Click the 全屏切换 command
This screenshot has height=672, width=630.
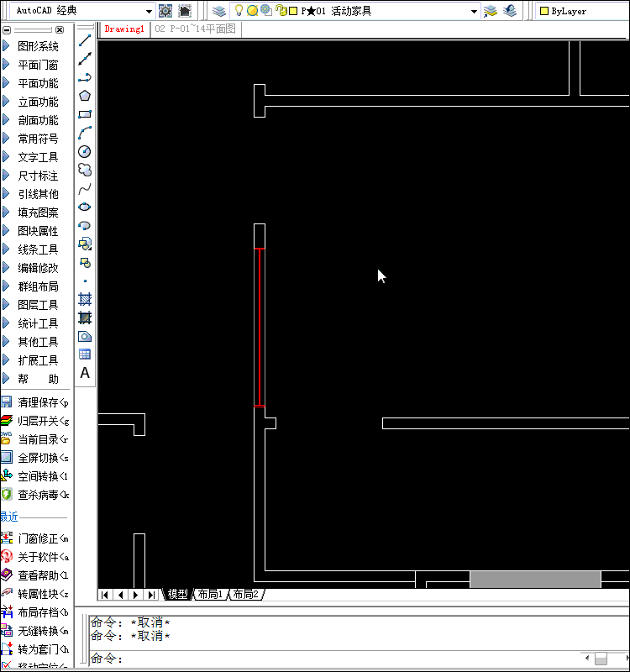coord(34,458)
